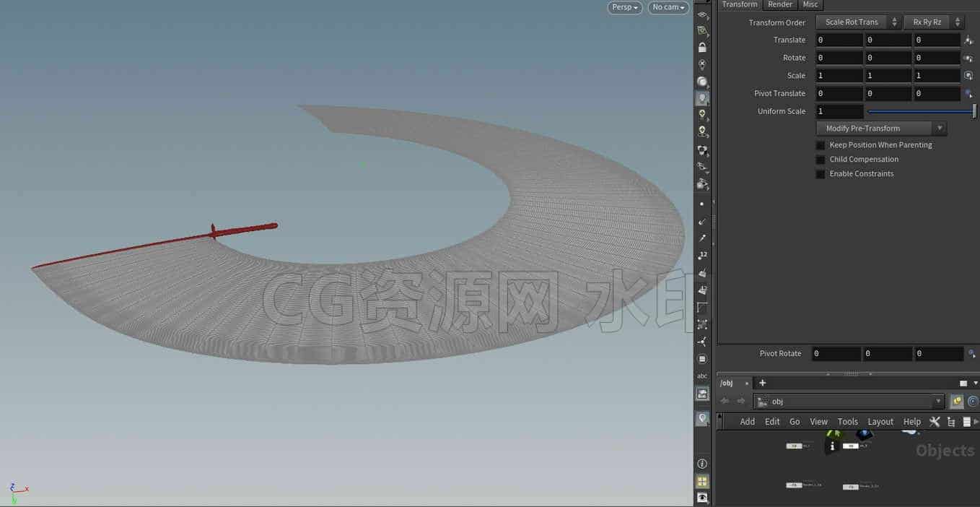Viewport: 980px width, 507px height.
Task: Click the yellow four-square layout icon
Action: pos(702,481)
